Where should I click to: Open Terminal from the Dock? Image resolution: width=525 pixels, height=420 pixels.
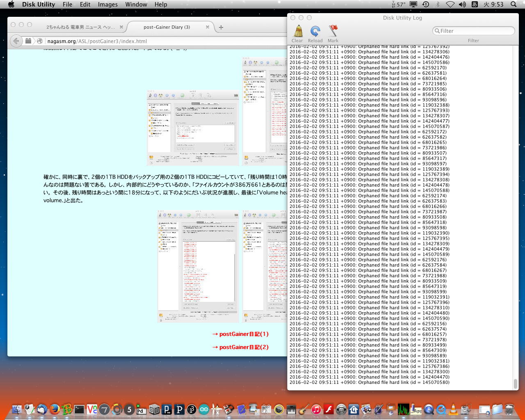tap(79, 409)
